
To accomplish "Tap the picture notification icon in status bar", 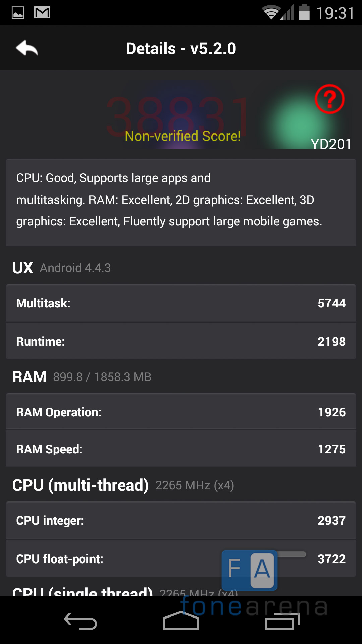I will coord(18,13).
